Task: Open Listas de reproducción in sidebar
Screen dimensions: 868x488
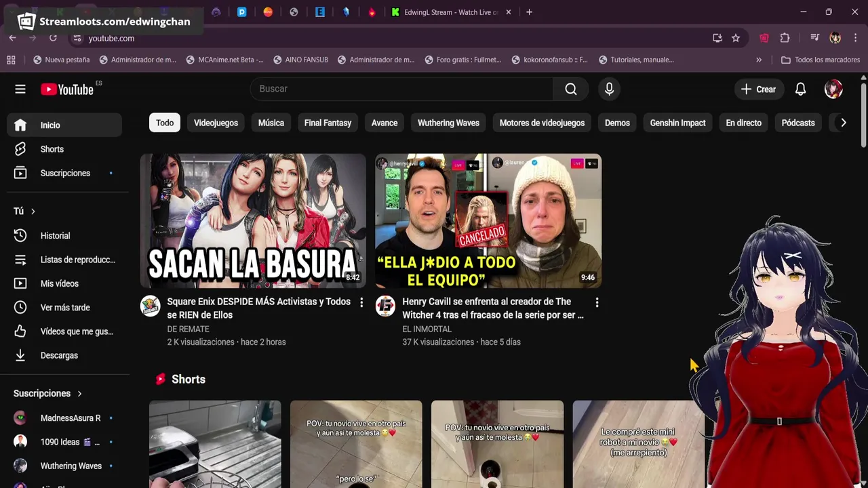Action: tap(64, 260)
